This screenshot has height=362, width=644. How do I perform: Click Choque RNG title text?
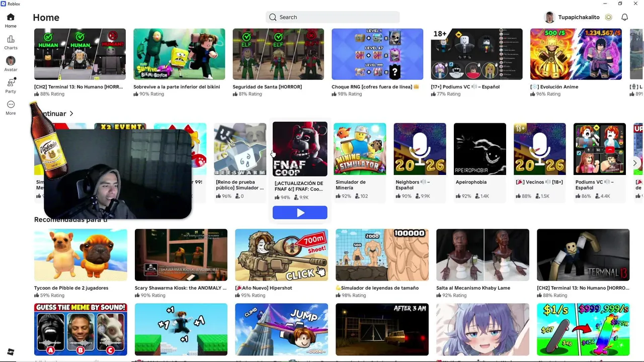point(375,87)
